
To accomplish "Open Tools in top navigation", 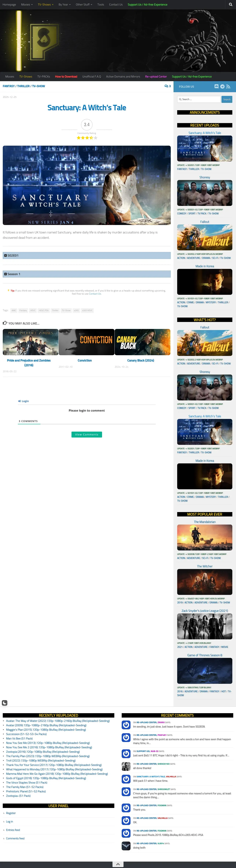I will (101, 5).
